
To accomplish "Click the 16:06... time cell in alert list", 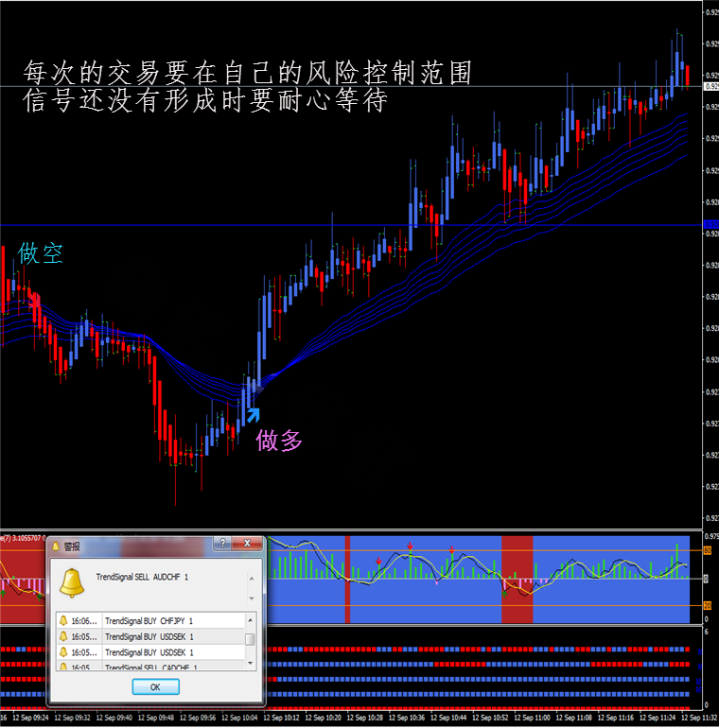I will (x=83, y=621).
